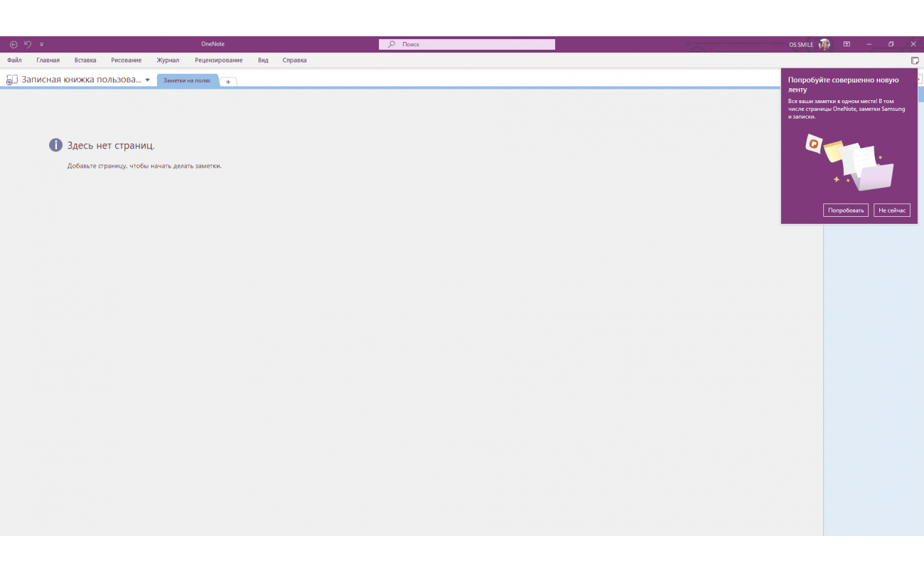This screenshot has height=573, width=924.
Task: Switch to the Рецензирование ribbon tab
Action: [x=218, y=60]
